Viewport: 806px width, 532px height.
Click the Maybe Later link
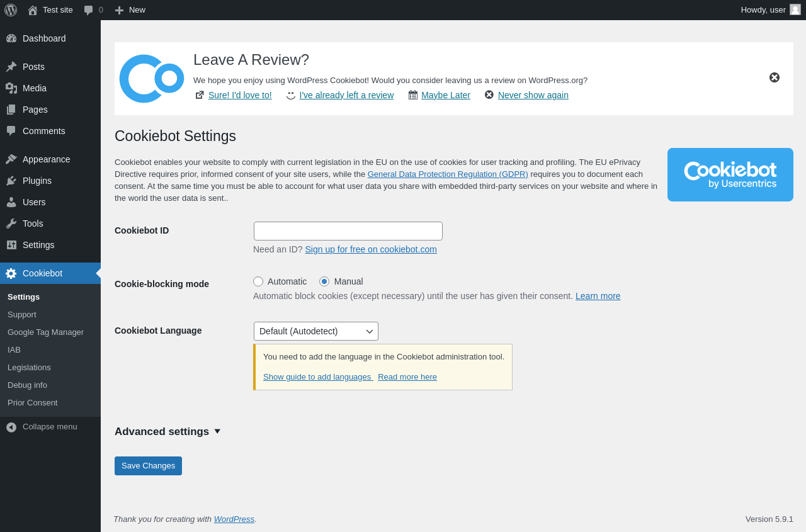(x=446, y=95)
